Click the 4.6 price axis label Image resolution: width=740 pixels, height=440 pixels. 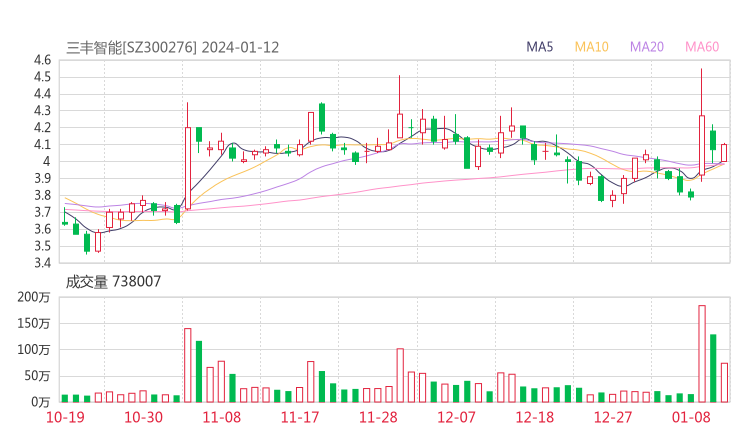[x=42, y=60]
